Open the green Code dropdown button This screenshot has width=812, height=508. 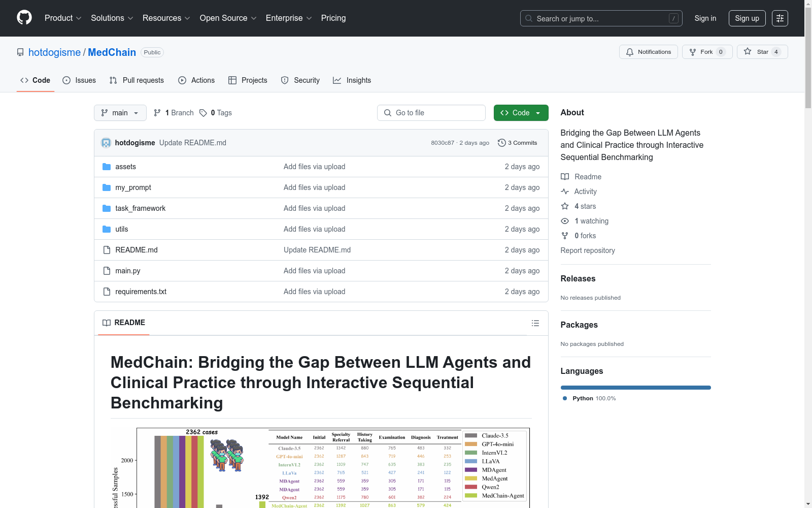tap(521, 113)
